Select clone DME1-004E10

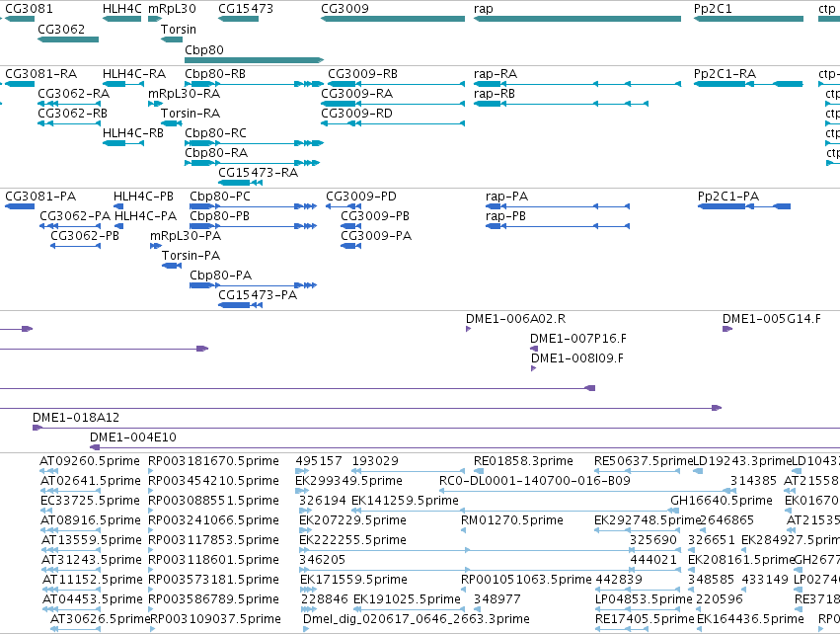coord(133,437)
